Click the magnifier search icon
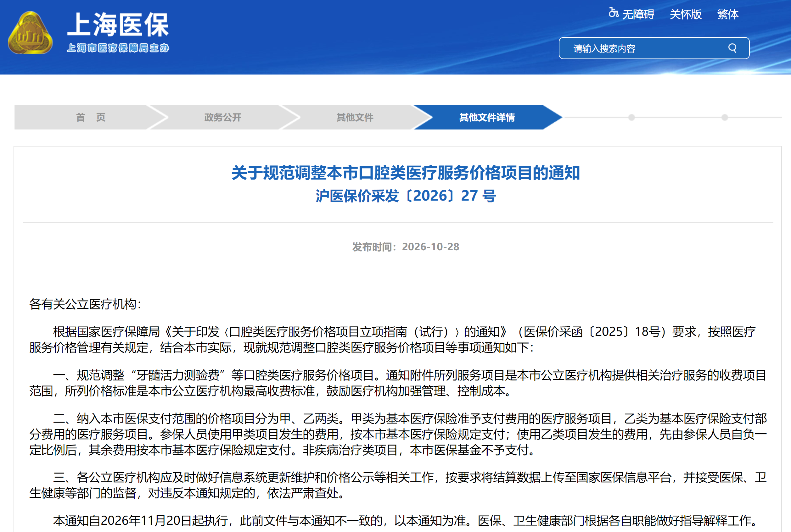The width and height of the screenshot is (791, 532). [x=732, y=48]
